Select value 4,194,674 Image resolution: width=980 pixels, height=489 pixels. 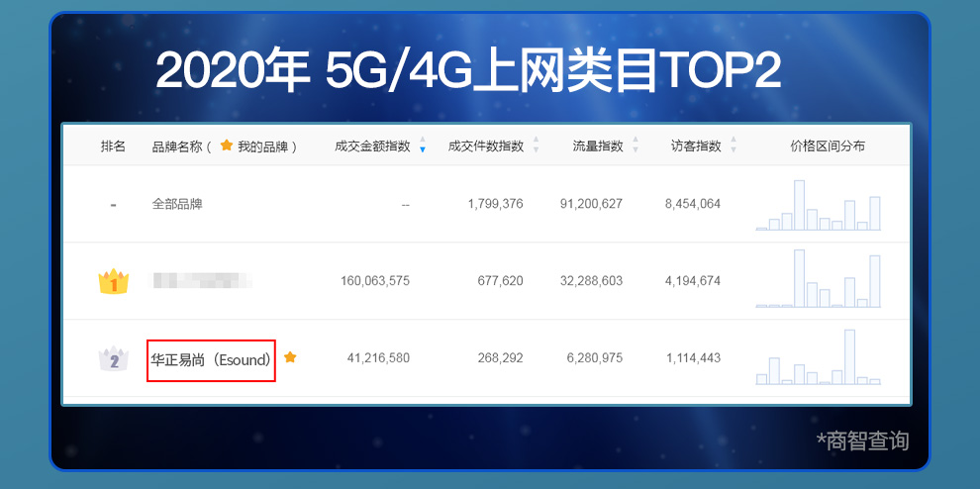(693, 281)
